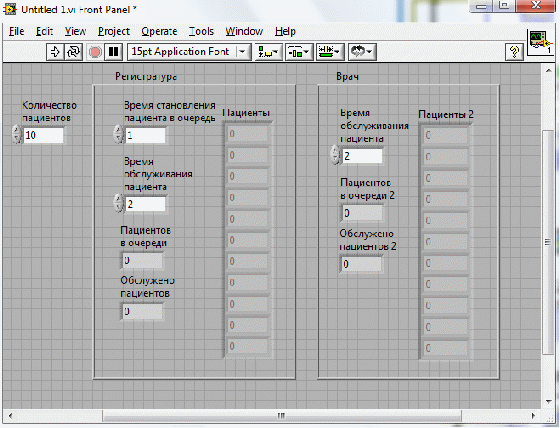This screenshot has height=428, width=560.
Task: Open the Distribute Objects toolbar menu
Action: [299, 52]
